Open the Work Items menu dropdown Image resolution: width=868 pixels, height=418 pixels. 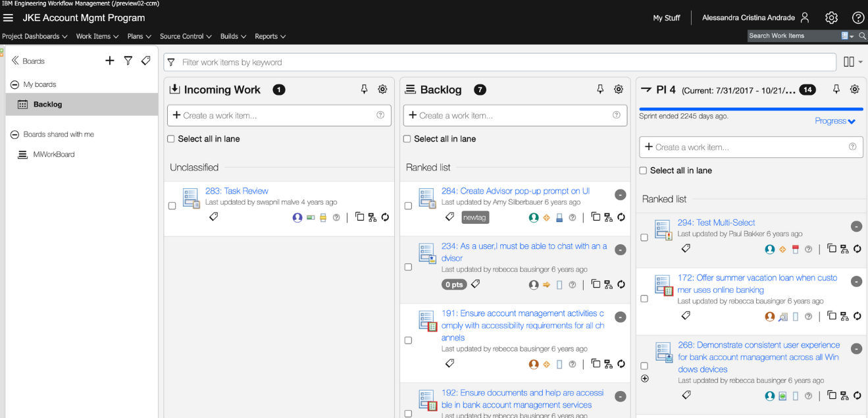click(x=96, y=36)
